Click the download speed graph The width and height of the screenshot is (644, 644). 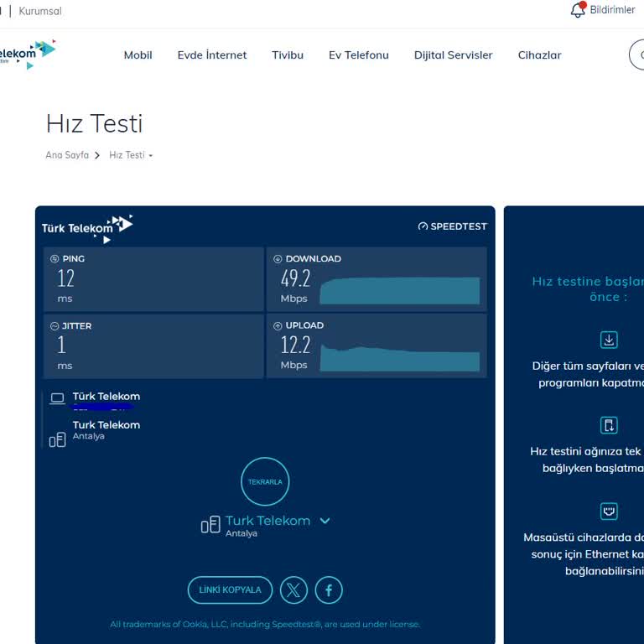click(x=399, y=290)
